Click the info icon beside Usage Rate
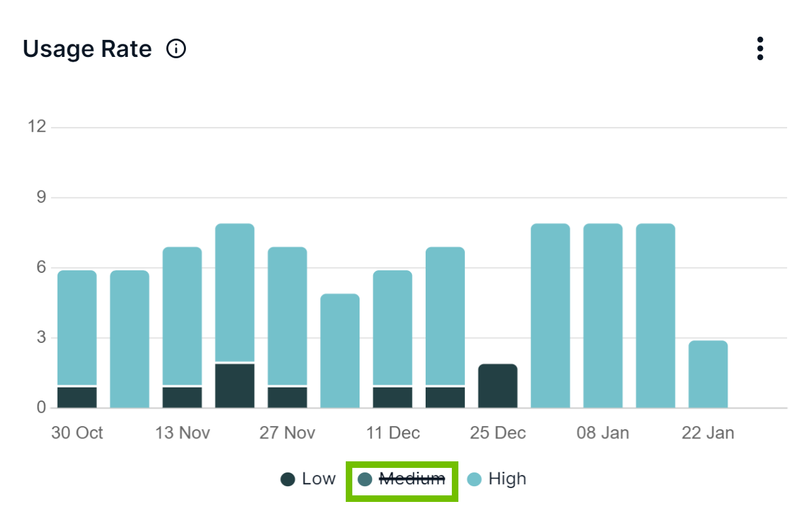Viewport: 812px width, 515px height. [176, 49]
